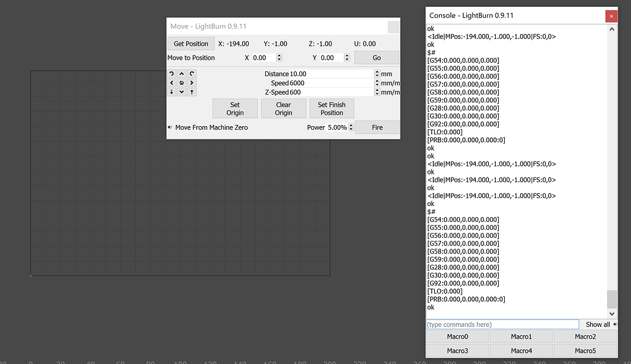631x364 pixels.
Task: Click the console vertical scrollbar thumb
Action: 612,299
